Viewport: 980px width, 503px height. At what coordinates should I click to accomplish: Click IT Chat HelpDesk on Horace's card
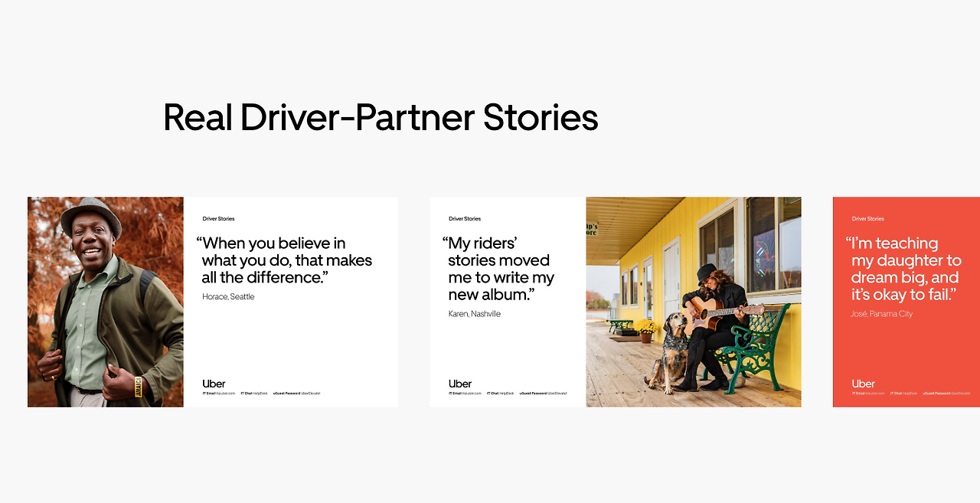(x=254, y=393)
